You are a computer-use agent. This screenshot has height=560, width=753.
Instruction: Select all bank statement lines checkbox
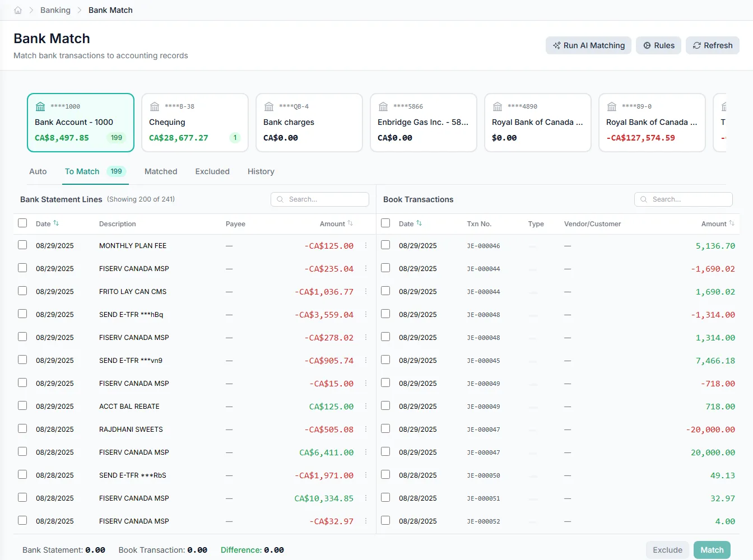point(22,223)
